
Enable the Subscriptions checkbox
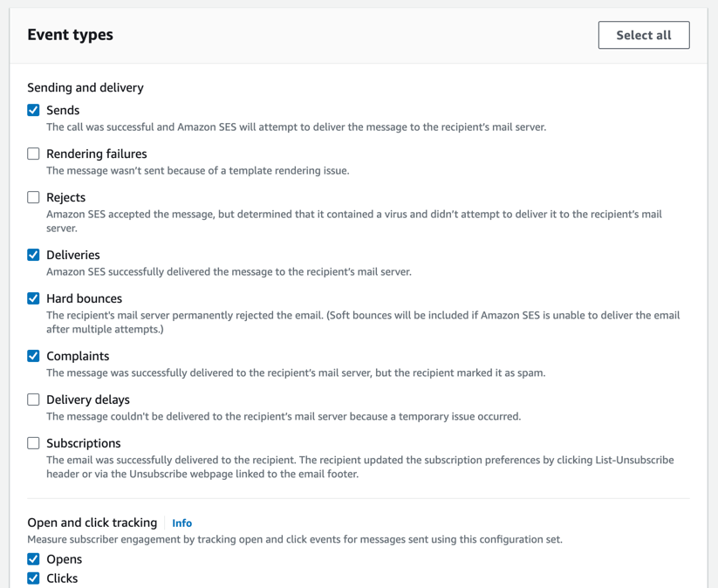pyautogui.click(x=33, y=443)
